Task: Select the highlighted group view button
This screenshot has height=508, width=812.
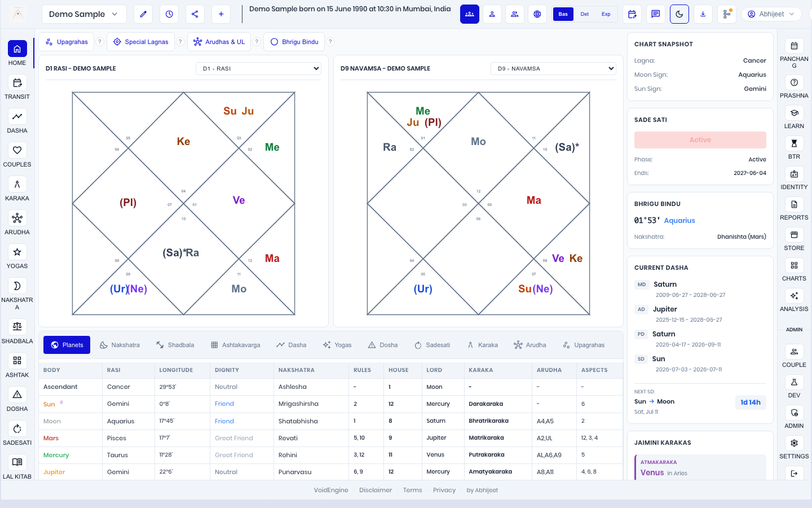Action: pos(470,14)
